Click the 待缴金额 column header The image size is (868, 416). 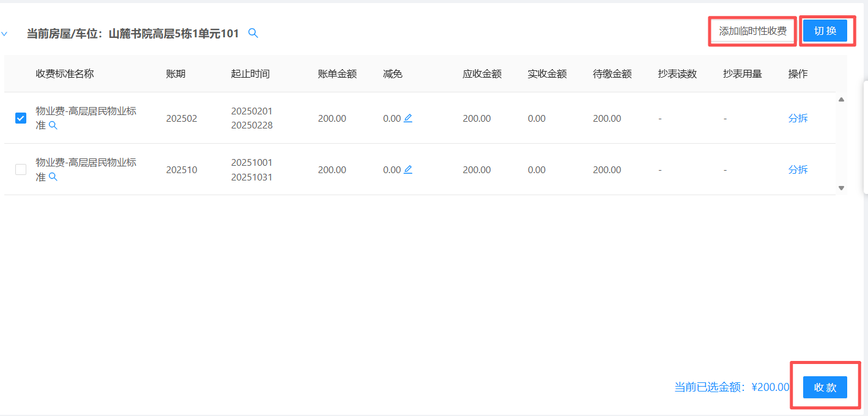click(612, 74)
